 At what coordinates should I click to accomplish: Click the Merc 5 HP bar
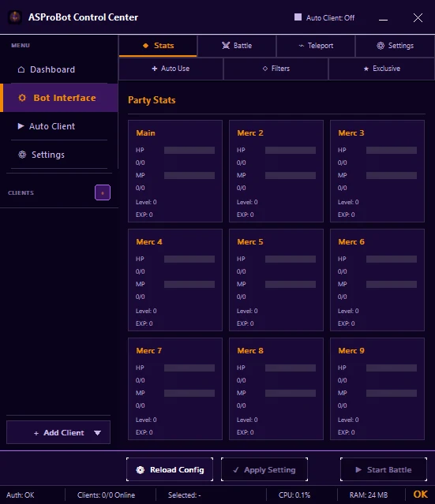pos(291,259)
